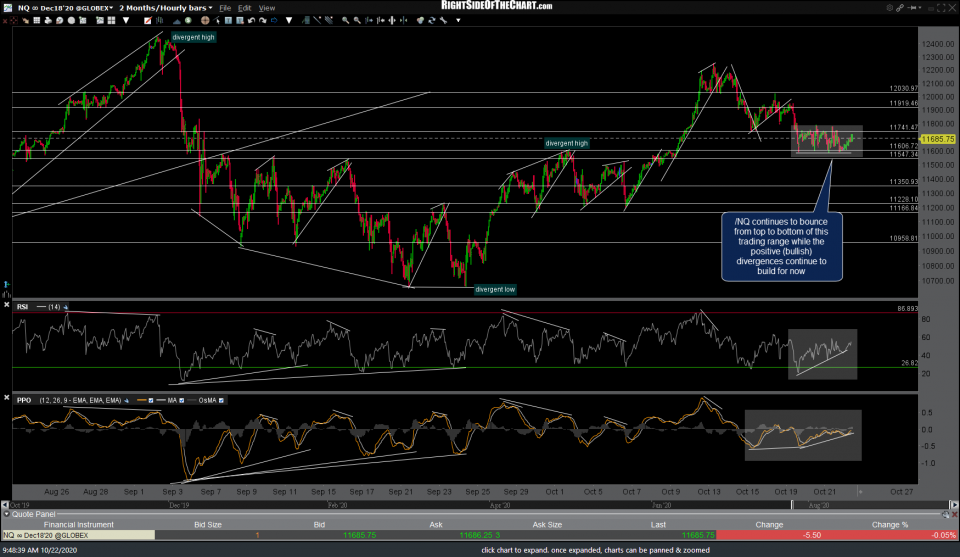Viewport: 960px width, 557px height.
Task: Click the redo arrow icon
Action: 263,20
